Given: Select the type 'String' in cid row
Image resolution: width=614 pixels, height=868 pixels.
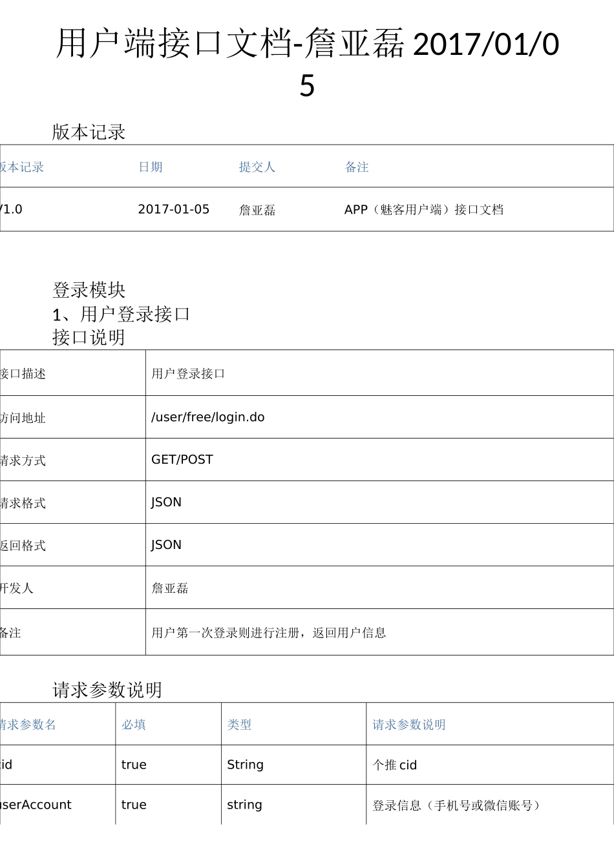Looking at the screenshot, I should coord(245,765).
